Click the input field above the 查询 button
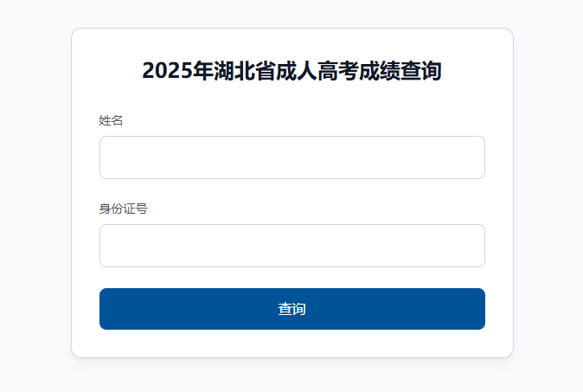The image size is (583, 392). [x=291, y=246]
